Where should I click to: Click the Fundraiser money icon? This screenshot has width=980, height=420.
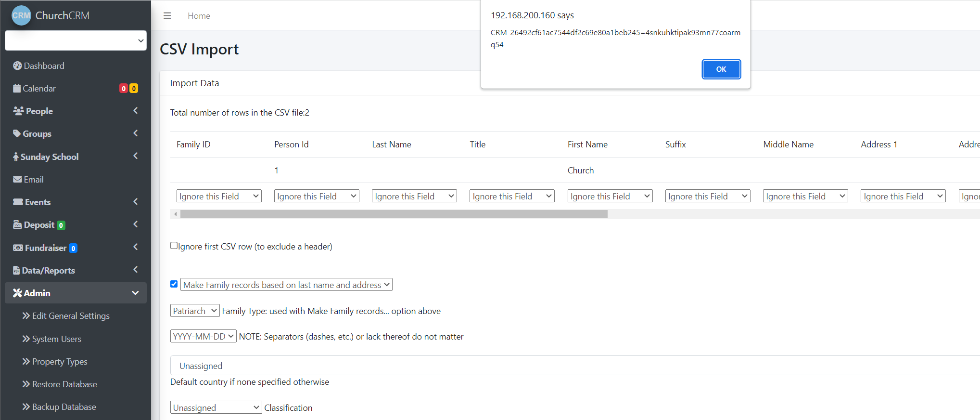pos(18,248)
